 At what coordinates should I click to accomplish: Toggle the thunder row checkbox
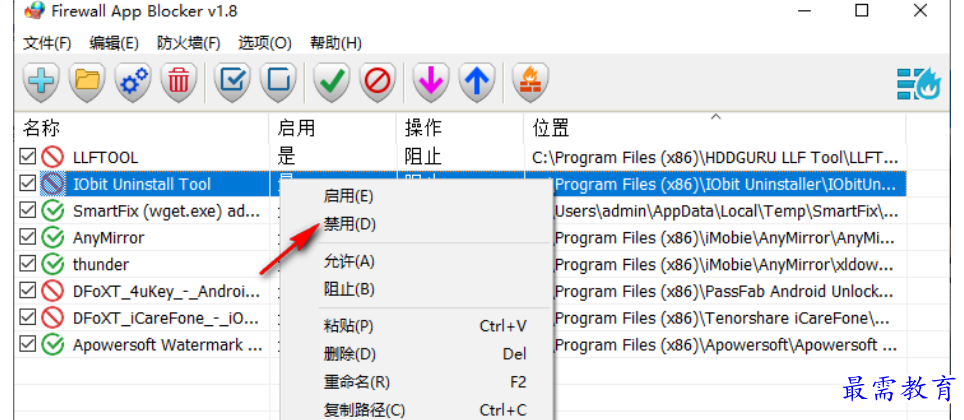pos(27,264)
